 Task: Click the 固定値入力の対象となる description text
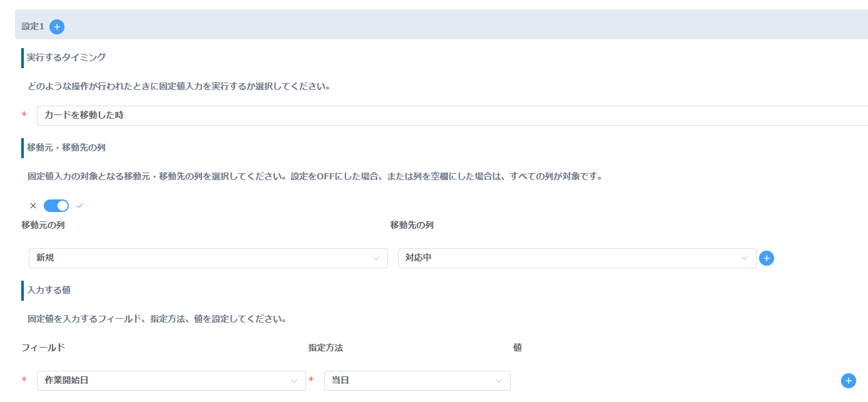(315, 176)
